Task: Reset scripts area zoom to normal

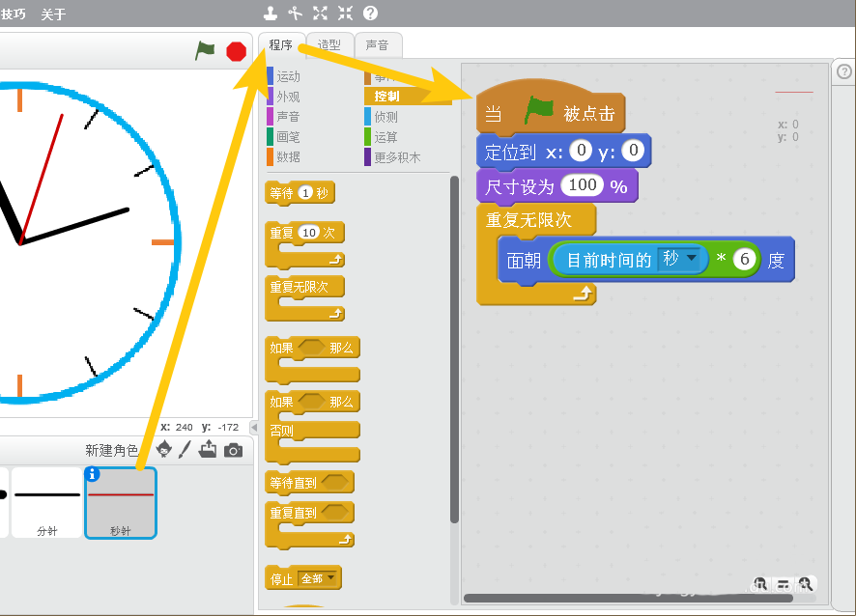Action: coord(783,584)
